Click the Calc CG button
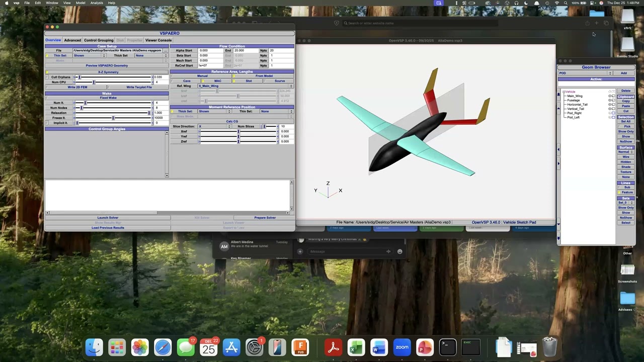The height and width of the screenshot is (362, 644). (x=232, y=121)
